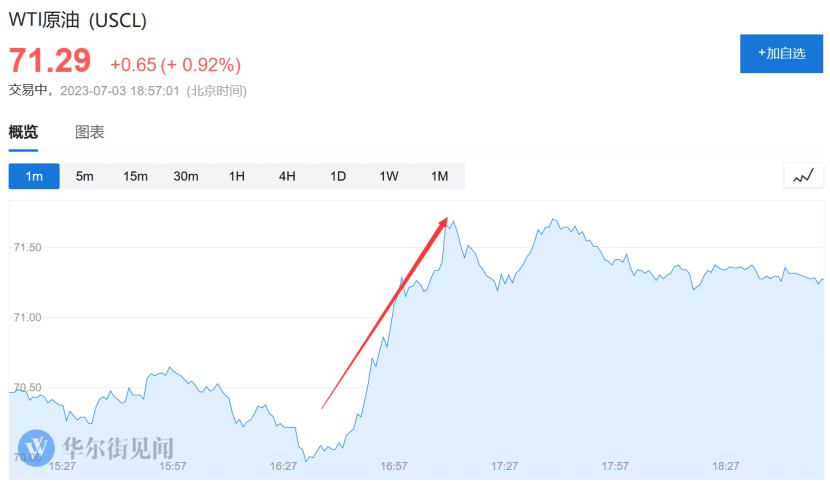The height and width of the screenshot is (489, 830).
Task: Click the 16:57 time axis label
Action: click(394, 466)
